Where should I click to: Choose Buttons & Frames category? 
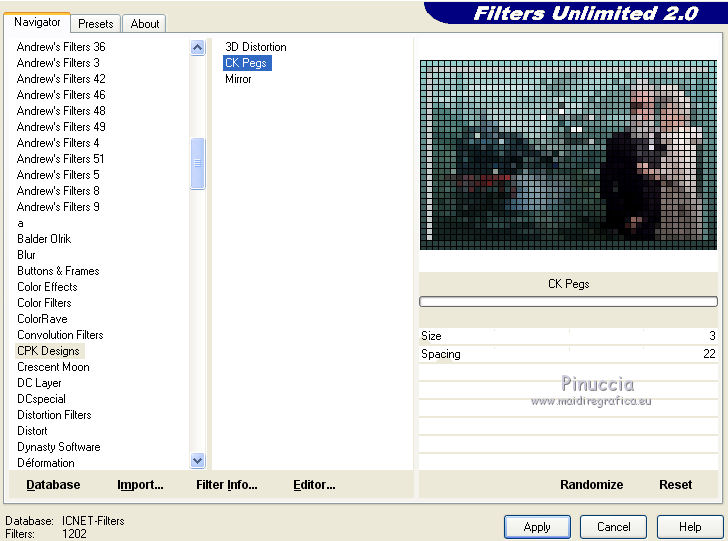pos(58,271)
